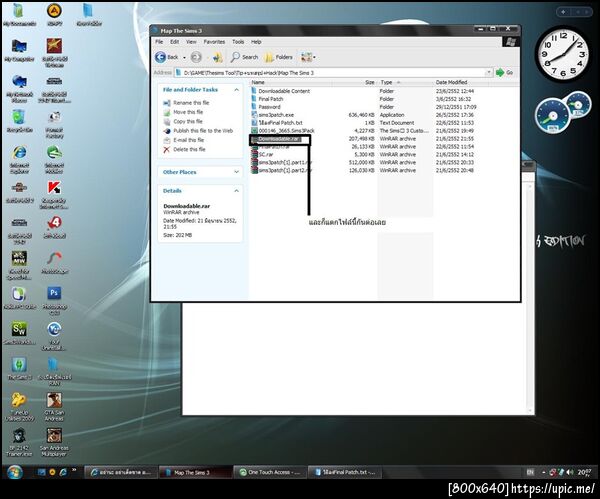This screenshot has height=499, width=600.
Task: Expand the Other Places panel
Action: tap(236, 172)
